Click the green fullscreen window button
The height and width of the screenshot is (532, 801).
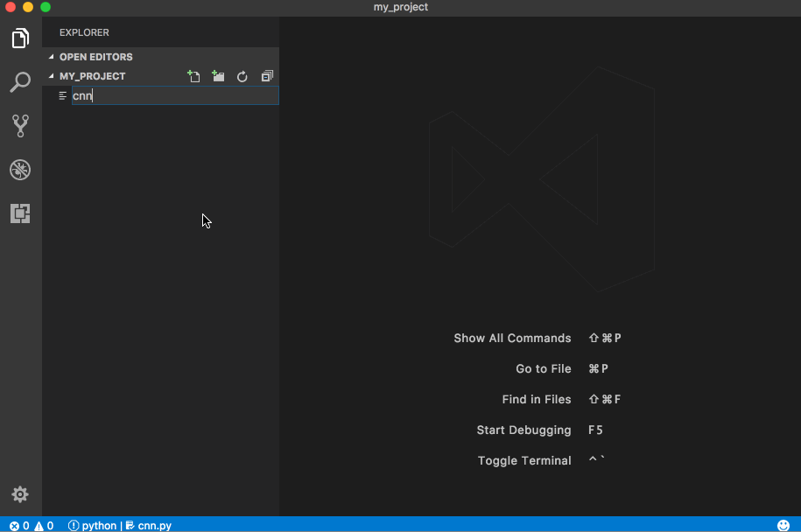46,7
